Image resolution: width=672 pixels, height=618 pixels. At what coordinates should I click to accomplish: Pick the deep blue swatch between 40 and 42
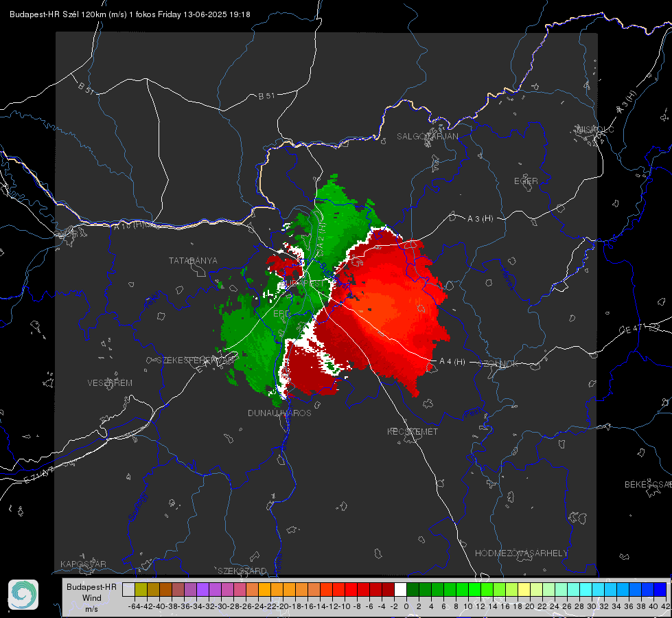pyautogui.click(x=660, y=590)
